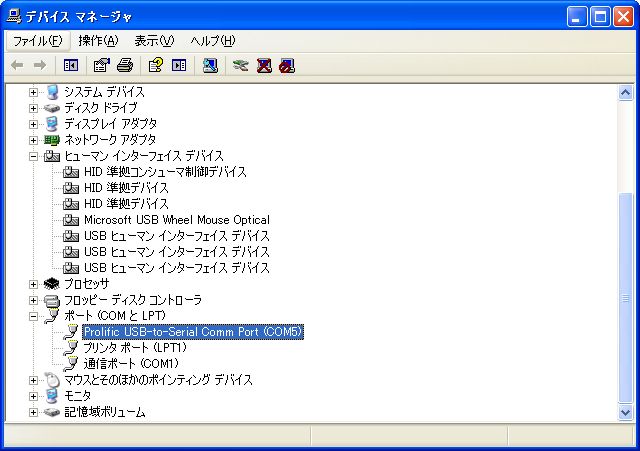Click the Back arrow toolbar button
The height and width of the screenshot is (451, 640).
pyautogui.click(x=17, y=65)
